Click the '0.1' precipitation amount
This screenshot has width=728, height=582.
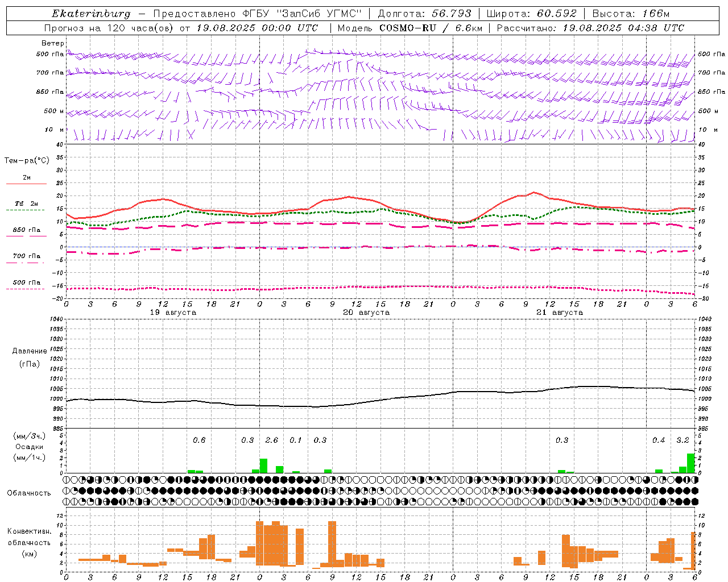tap(296, 440)
